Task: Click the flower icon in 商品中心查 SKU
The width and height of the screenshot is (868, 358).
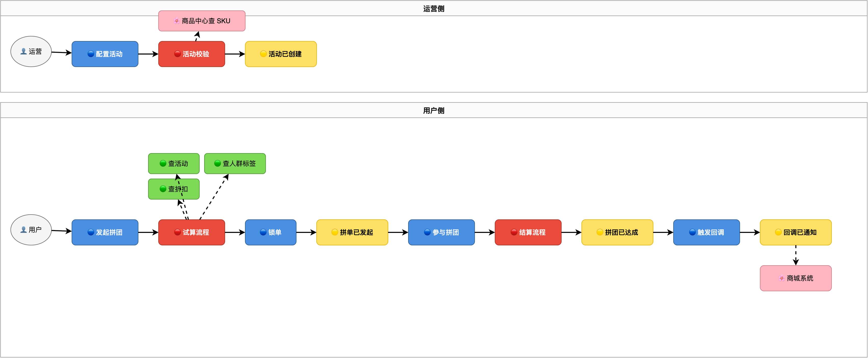Action: 177,21
